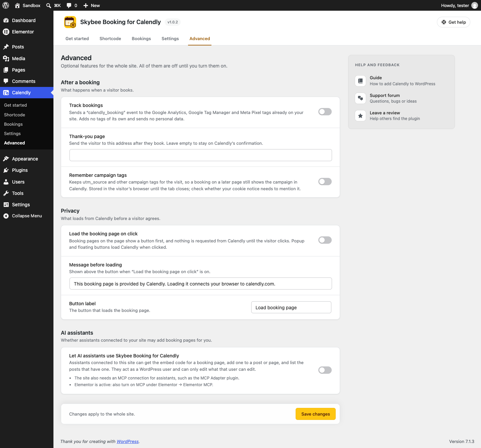
Task: Select the Advanced tab
Action: 200,39
